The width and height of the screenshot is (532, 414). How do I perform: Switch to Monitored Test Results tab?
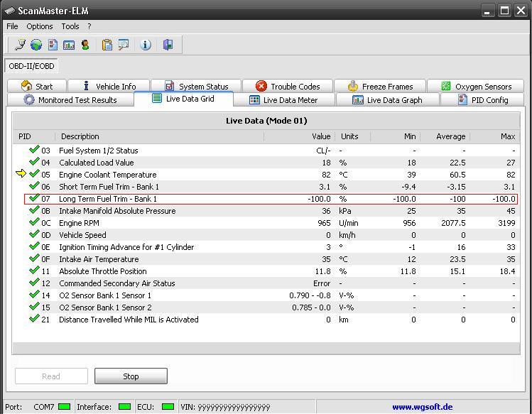(x=70, y=99)
